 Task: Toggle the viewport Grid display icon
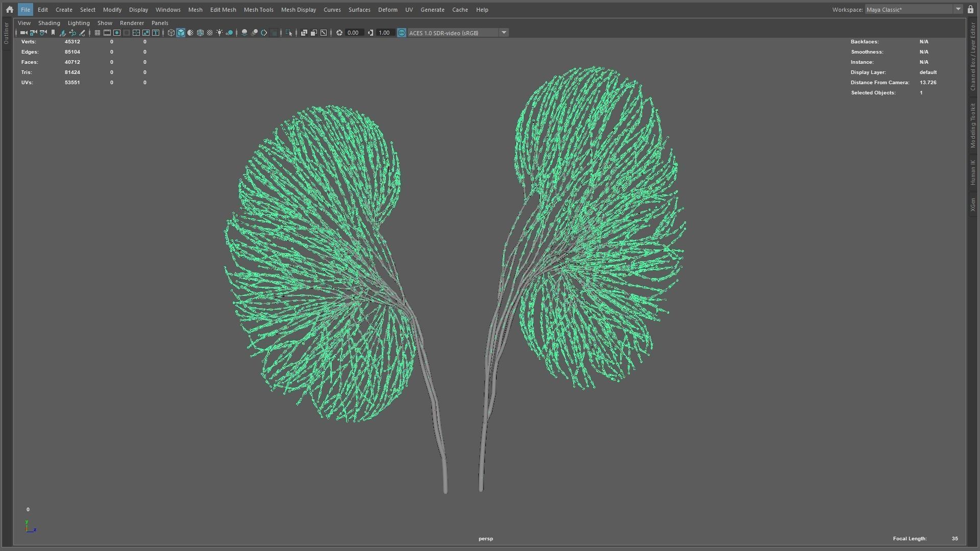(97, 33)
